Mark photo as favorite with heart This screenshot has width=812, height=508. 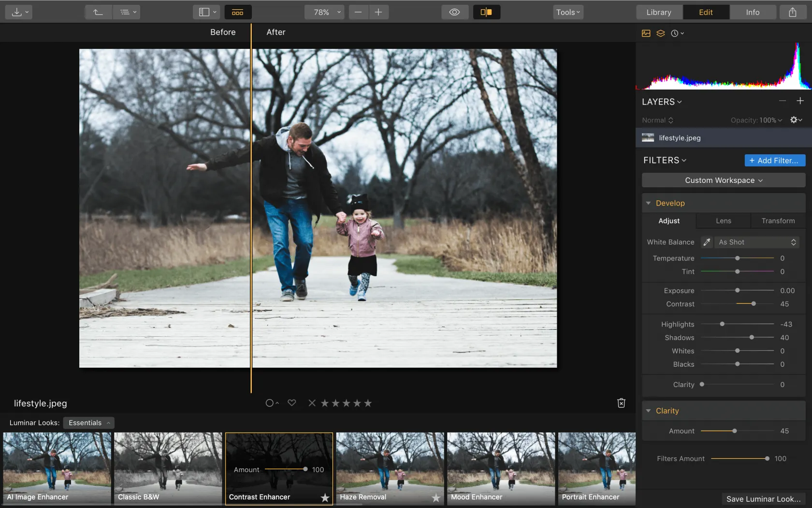click(x=292, y=403)
